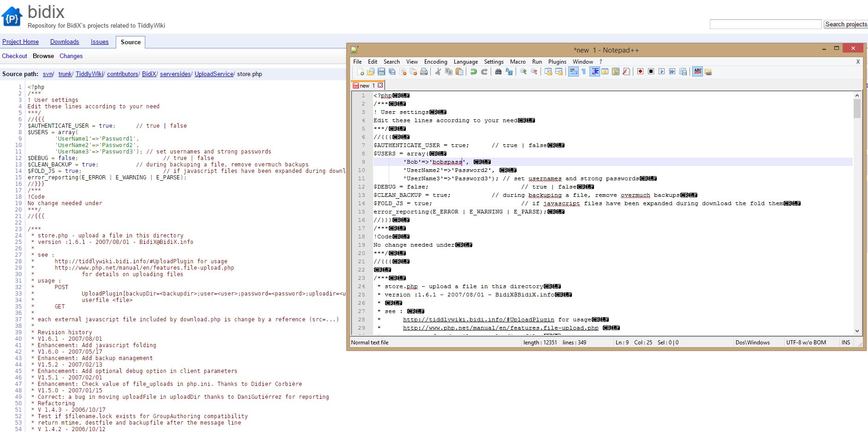Close all documents via toolbar icon
The width and height of the screenshot is (868, 432).
click(413, 71)
